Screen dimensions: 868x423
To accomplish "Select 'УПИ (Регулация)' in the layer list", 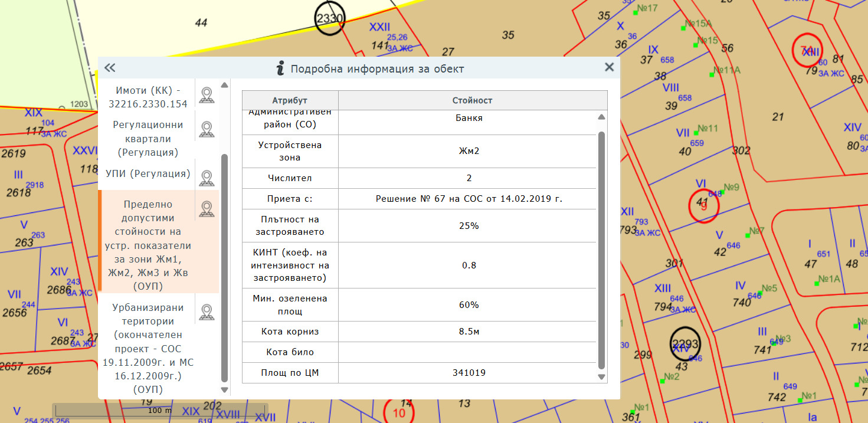I will [148, 174].
